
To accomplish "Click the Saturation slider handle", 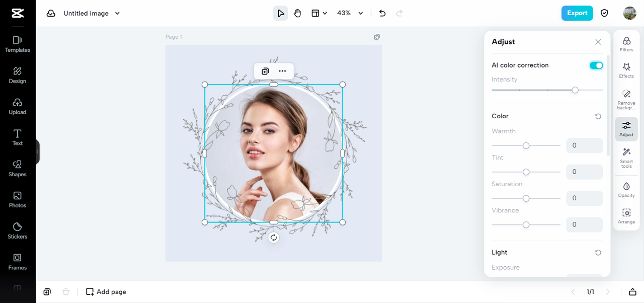I will (x=526, y=198).
